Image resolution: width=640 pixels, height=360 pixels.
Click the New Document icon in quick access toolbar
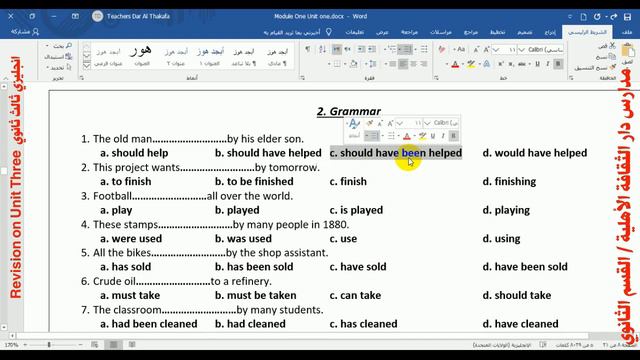584,17
